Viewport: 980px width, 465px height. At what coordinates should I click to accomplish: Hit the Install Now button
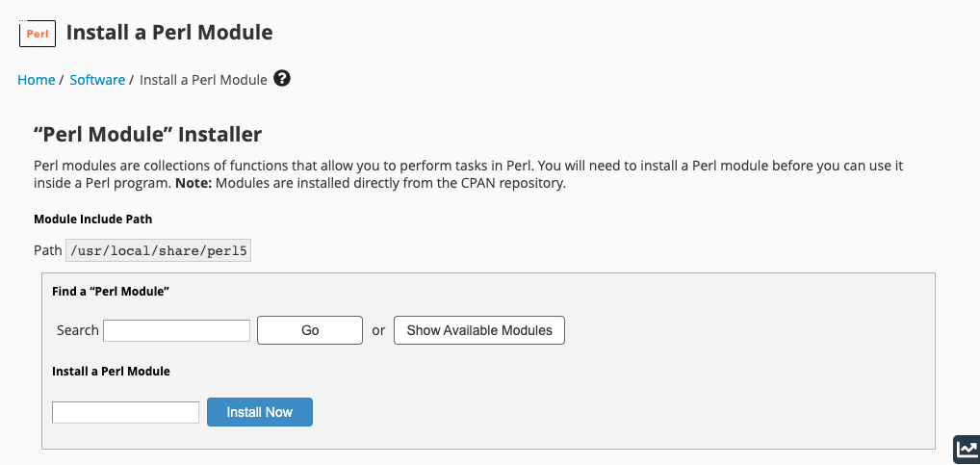pyautogui.click(x=260, y=412)
